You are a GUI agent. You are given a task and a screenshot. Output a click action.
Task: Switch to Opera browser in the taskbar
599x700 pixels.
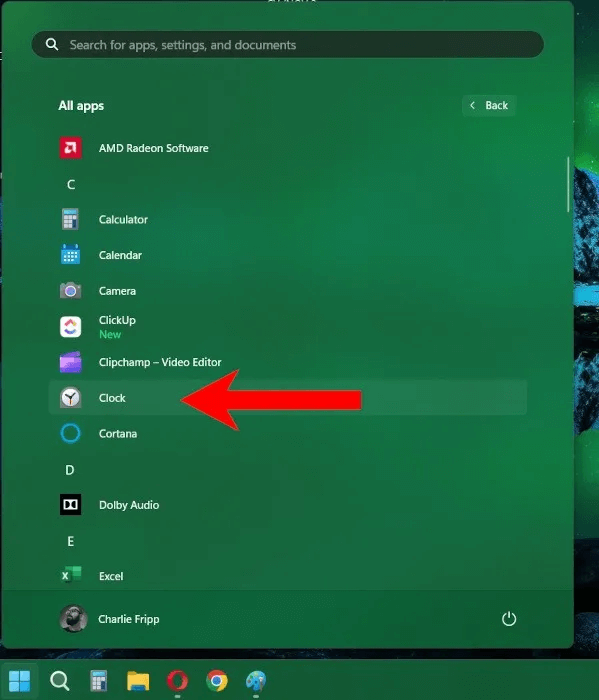[x=178, y=681]
